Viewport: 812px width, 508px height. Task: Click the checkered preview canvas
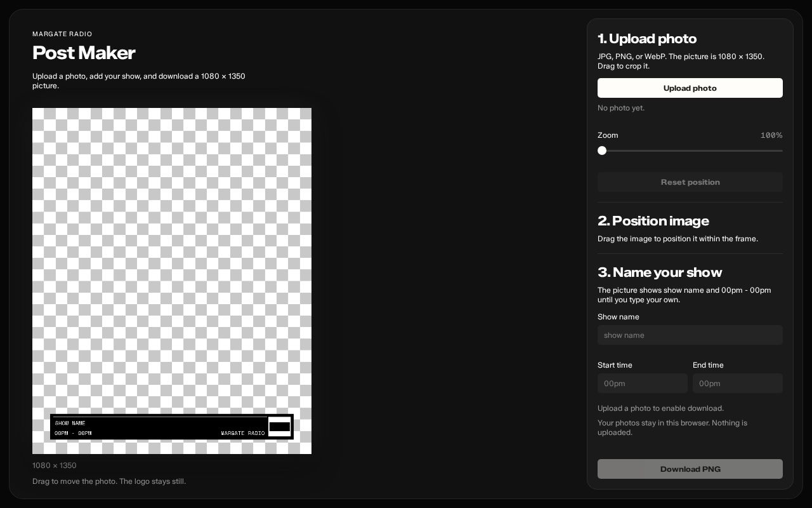(x=172, y=281)
